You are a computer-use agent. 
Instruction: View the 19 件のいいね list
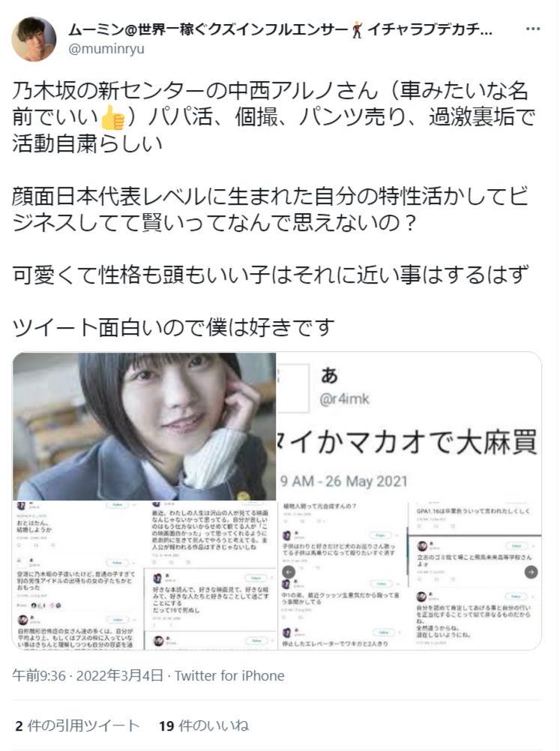(204, 725)
